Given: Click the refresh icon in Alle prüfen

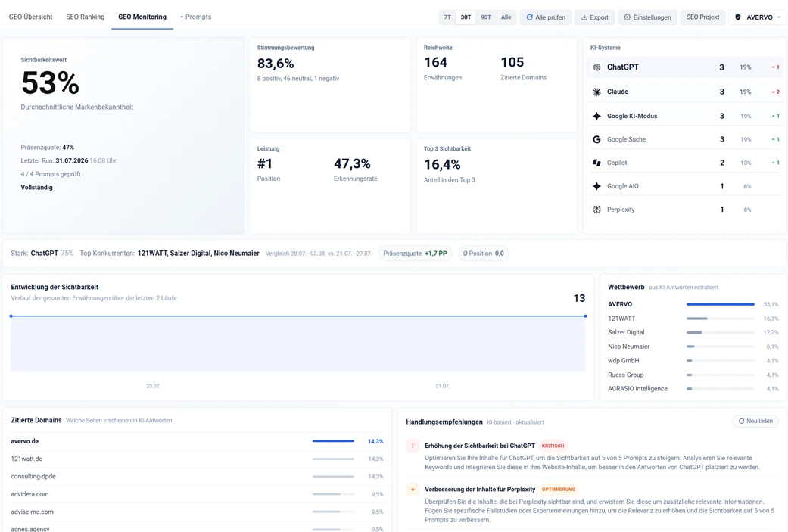Looking at the screenshot, I should pyautogui.click(x=529, y=17).
